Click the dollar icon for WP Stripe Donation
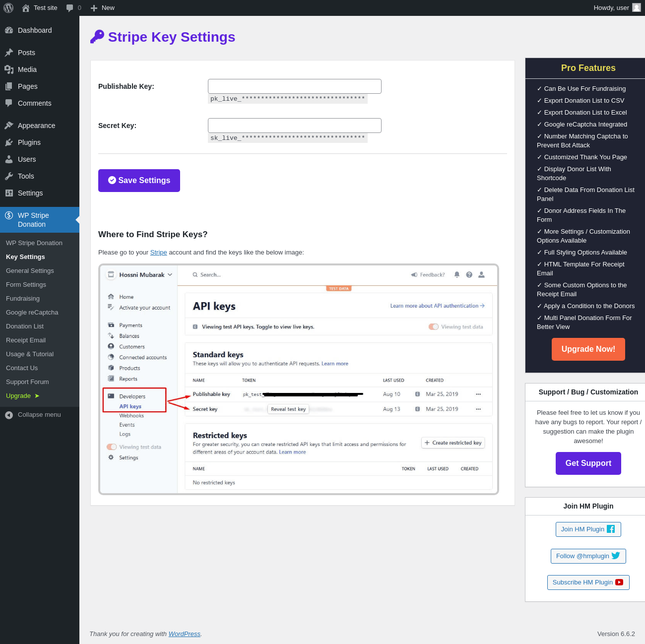 point(9,215)
